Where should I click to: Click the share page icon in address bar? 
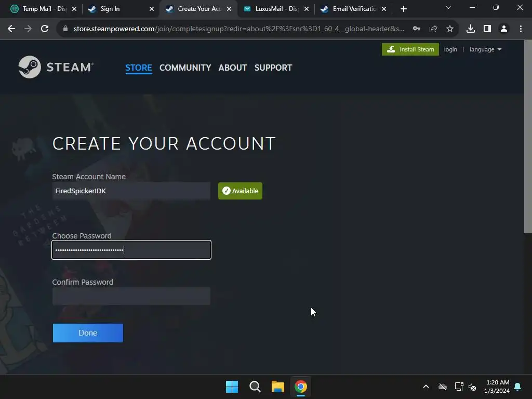[x=433, y=29]
